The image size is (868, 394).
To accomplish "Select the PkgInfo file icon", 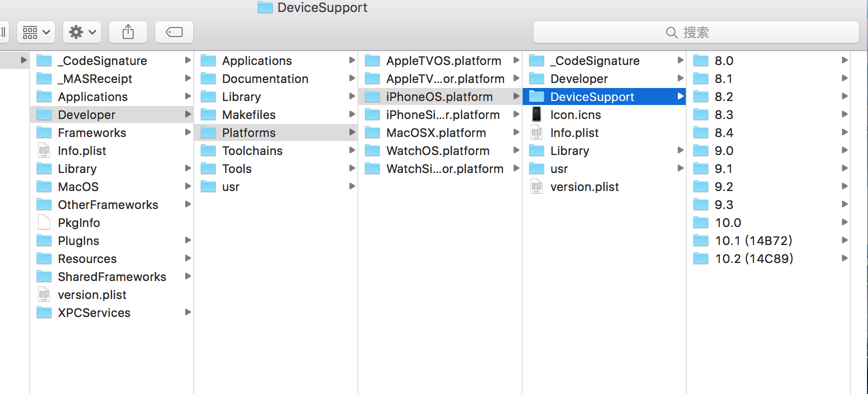I will pos(44,222).
